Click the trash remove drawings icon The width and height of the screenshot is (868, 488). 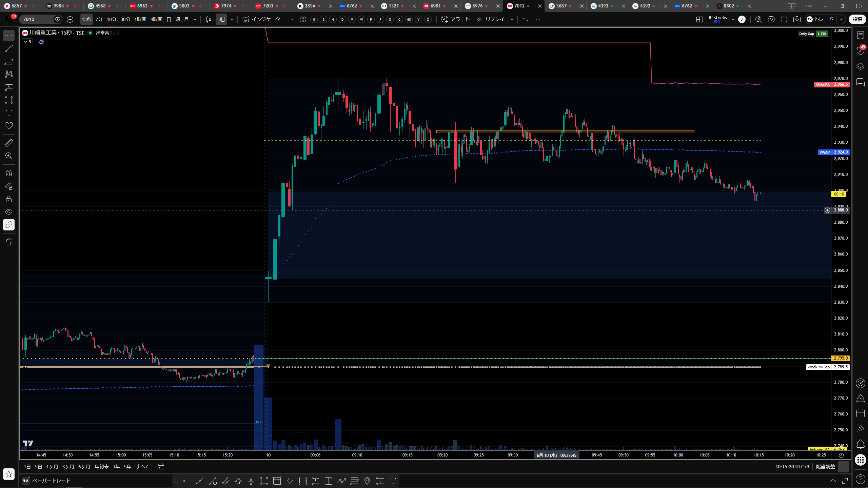pyautogui.click(x=9, y=242)
